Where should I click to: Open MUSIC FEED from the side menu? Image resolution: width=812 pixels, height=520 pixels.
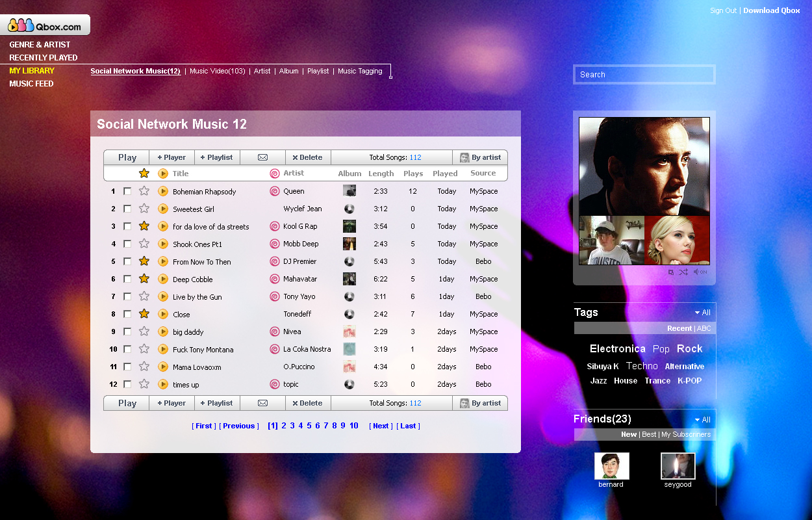(x=31, y=84)
